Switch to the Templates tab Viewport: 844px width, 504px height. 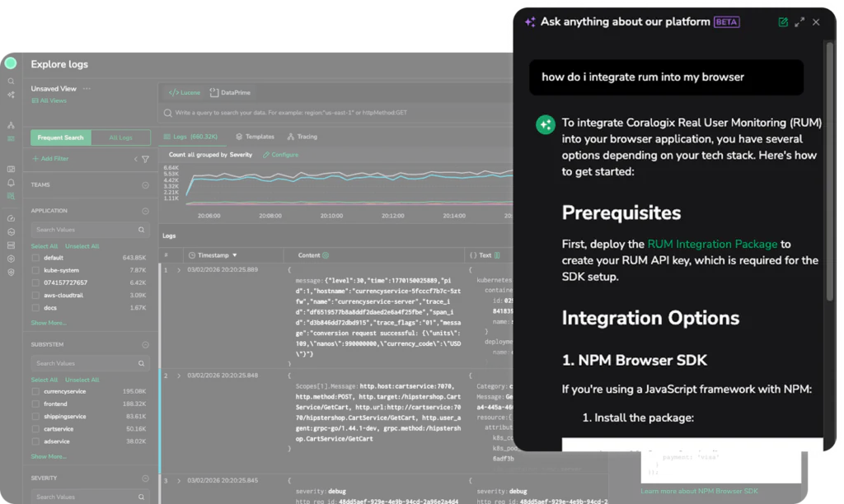tap(255, 137)
